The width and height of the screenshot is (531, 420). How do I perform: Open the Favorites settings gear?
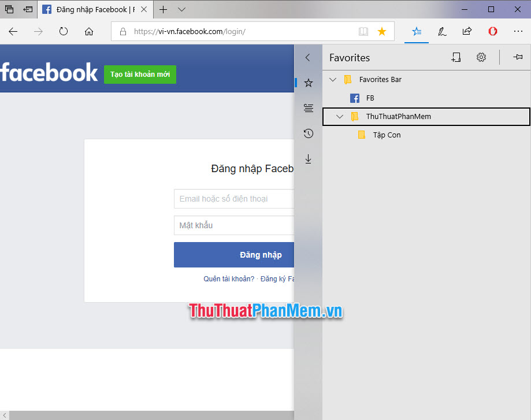(x=481, y=57)
